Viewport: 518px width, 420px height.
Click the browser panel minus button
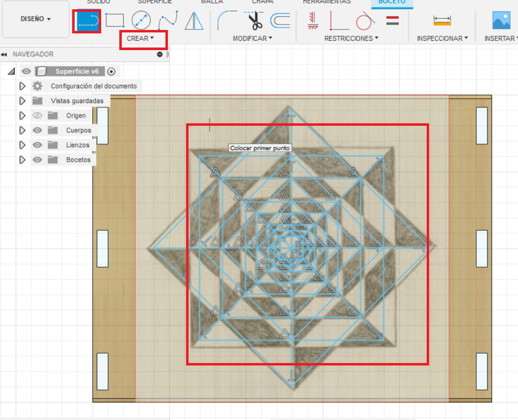160,54
